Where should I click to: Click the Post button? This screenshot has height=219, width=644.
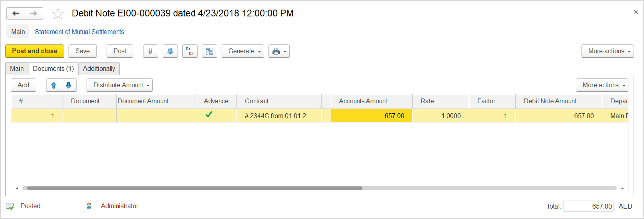tap(120, 51)
